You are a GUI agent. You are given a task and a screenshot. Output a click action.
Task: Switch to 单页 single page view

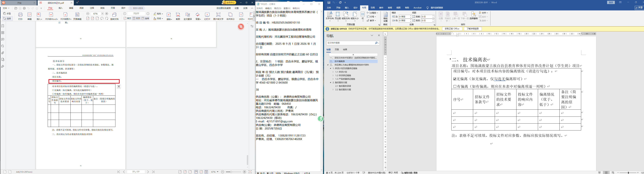coord(128,18)
